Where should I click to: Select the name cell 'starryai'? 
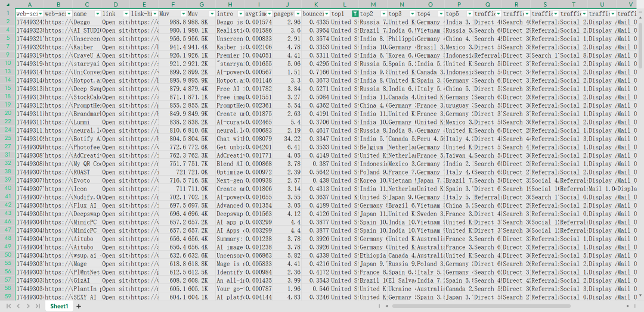[x=86, y=64]
